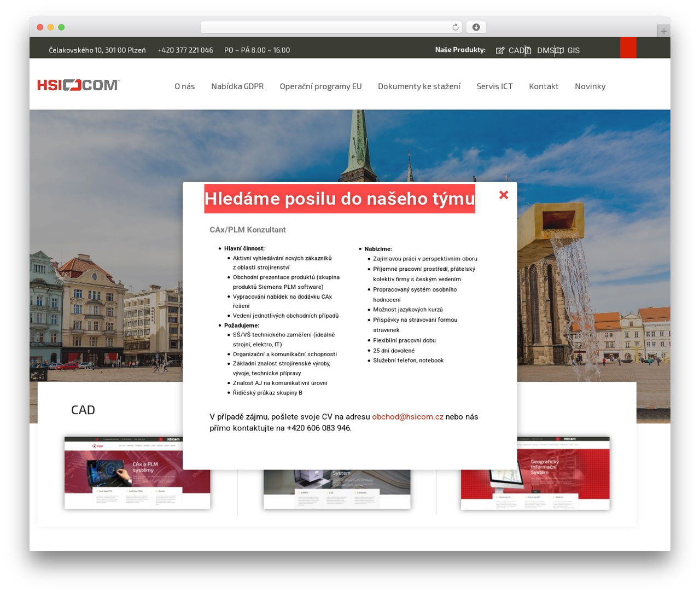This screenshot has width=700, height=593.
Task: Click the middle System website thumbnail
Action: [x=337, y=489]
